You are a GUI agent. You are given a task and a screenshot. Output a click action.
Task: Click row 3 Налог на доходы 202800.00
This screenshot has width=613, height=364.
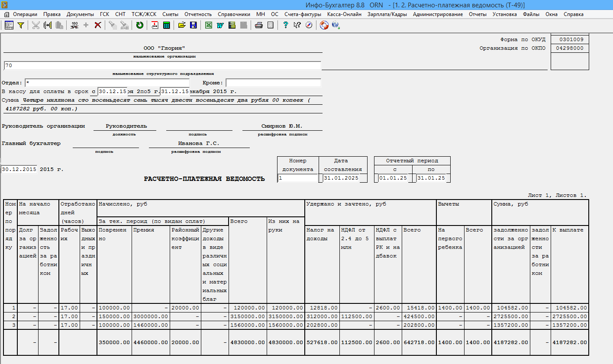point(322,325)
